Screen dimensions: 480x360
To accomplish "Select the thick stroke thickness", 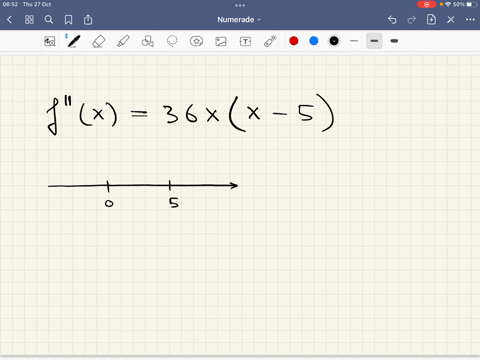I will tap(394, 41).
